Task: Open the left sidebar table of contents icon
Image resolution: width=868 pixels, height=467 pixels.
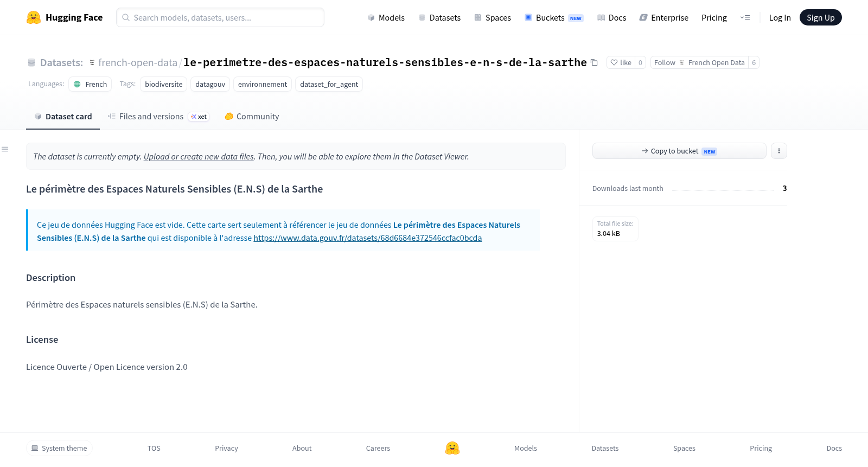Action: 5,149
